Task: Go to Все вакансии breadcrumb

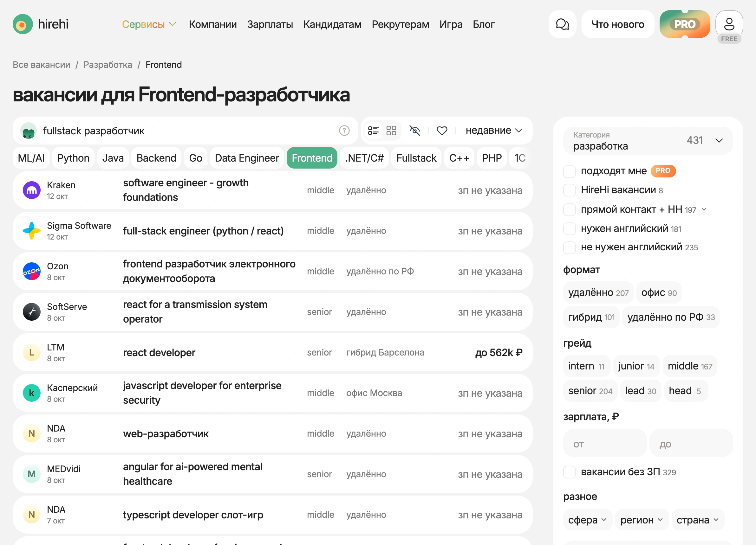Action: tap(41, 65)
